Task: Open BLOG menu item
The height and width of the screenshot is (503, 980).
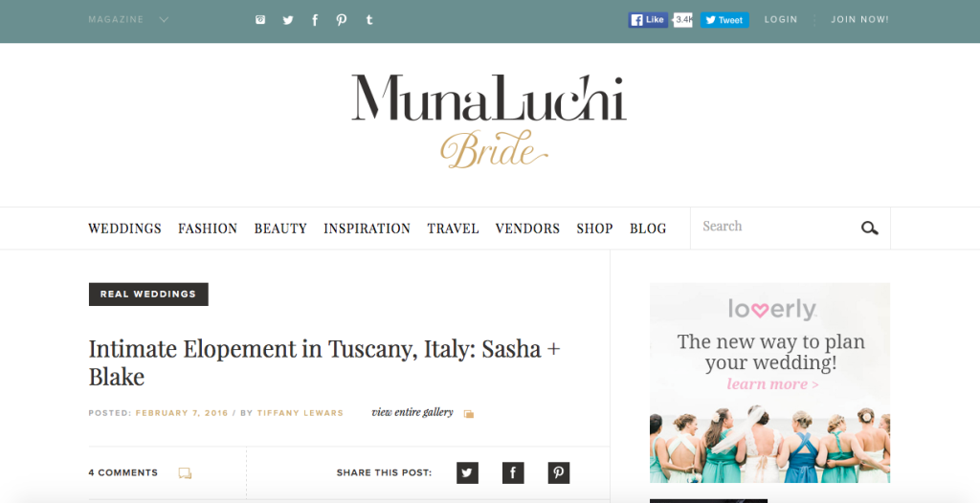Action: click(x=648, y=229)
